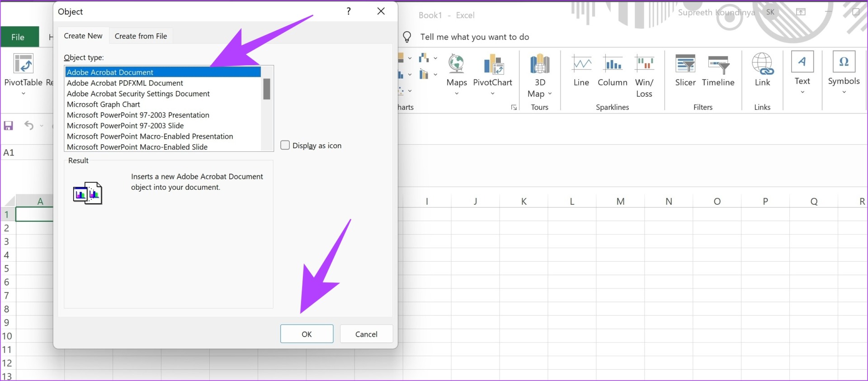Select Microsoft PowerPoint 97-2003 Slide
868x381 pixels.
tap(163, 126)
